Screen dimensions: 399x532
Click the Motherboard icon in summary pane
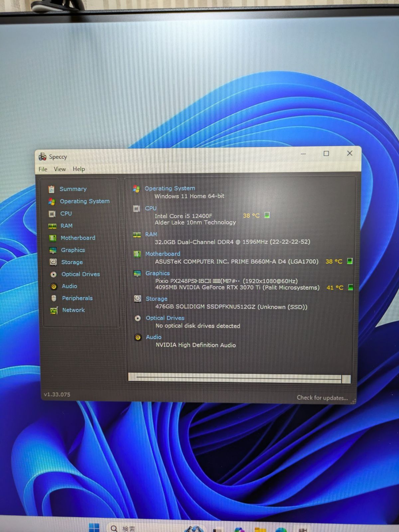coord(137,254)
